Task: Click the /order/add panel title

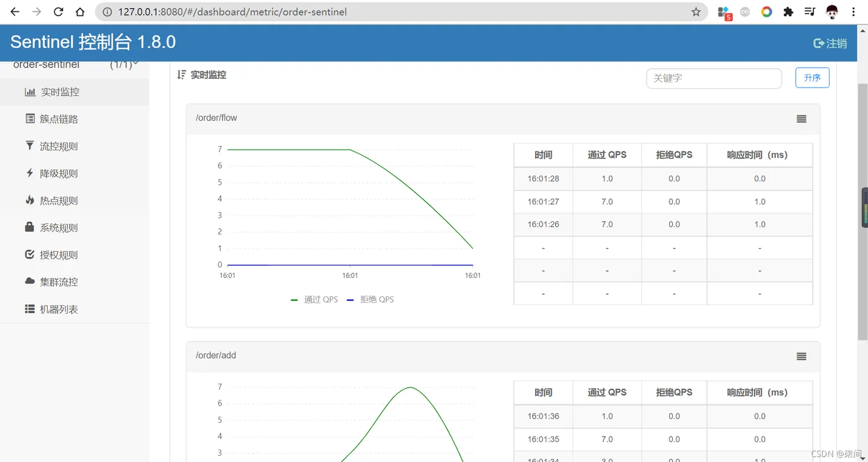Action: pyautogui.click(x=216, y=355)
